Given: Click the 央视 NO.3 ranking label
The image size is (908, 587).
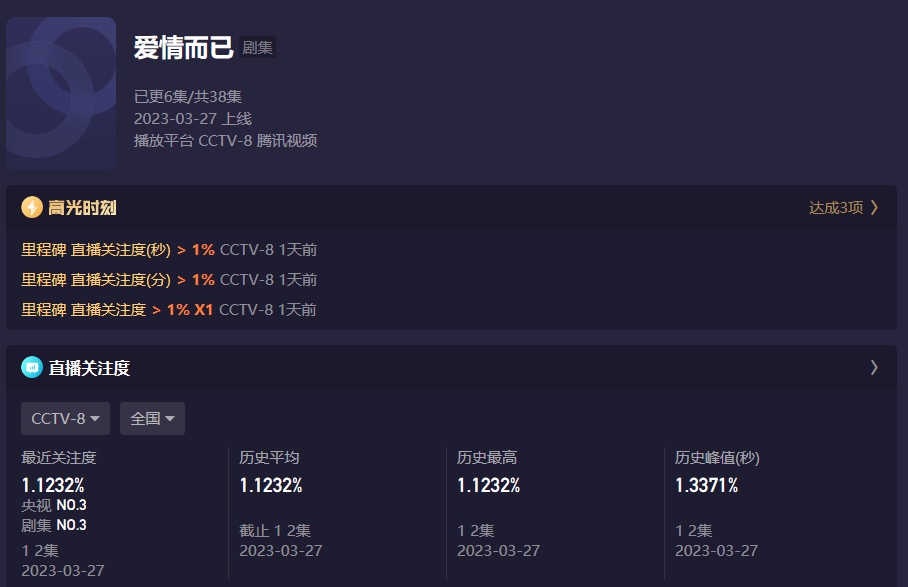Looking at the screenshot, I should click(54, 505).
